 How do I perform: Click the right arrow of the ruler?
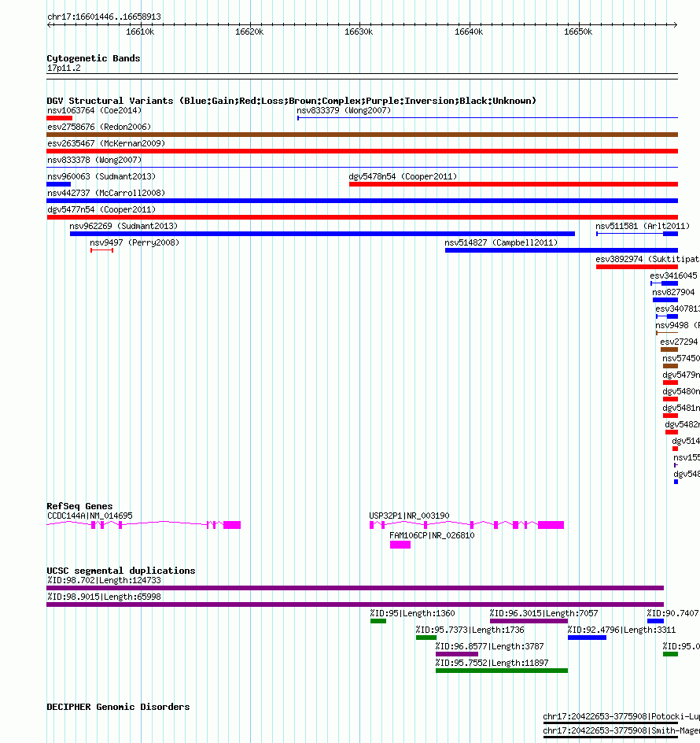676,24
